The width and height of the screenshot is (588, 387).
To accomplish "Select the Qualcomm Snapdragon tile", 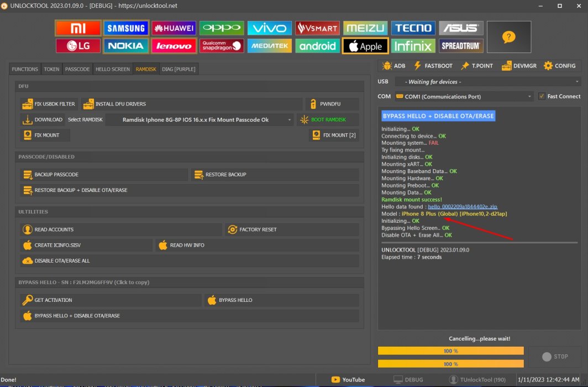I will pos(222,46).
